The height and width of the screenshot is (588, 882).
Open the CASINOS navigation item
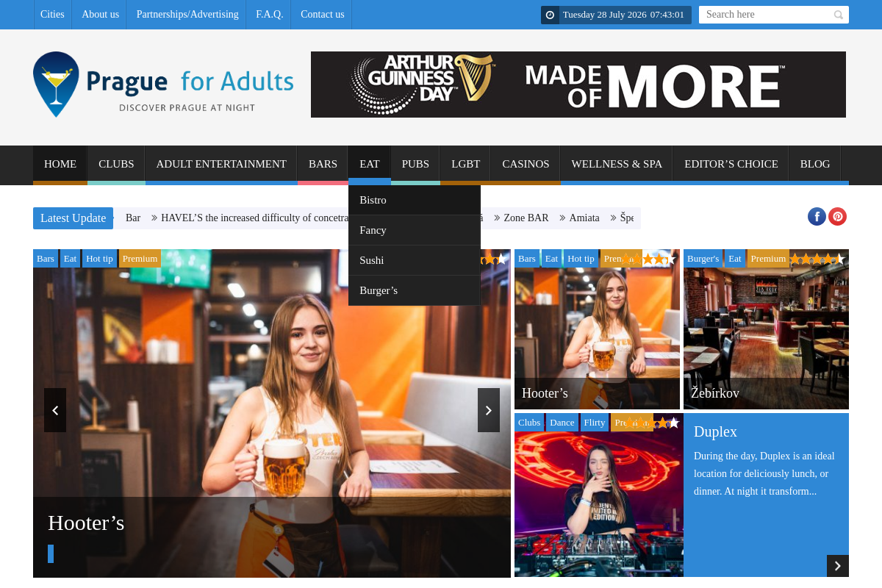pyautogui.click(x=526, y=164)
